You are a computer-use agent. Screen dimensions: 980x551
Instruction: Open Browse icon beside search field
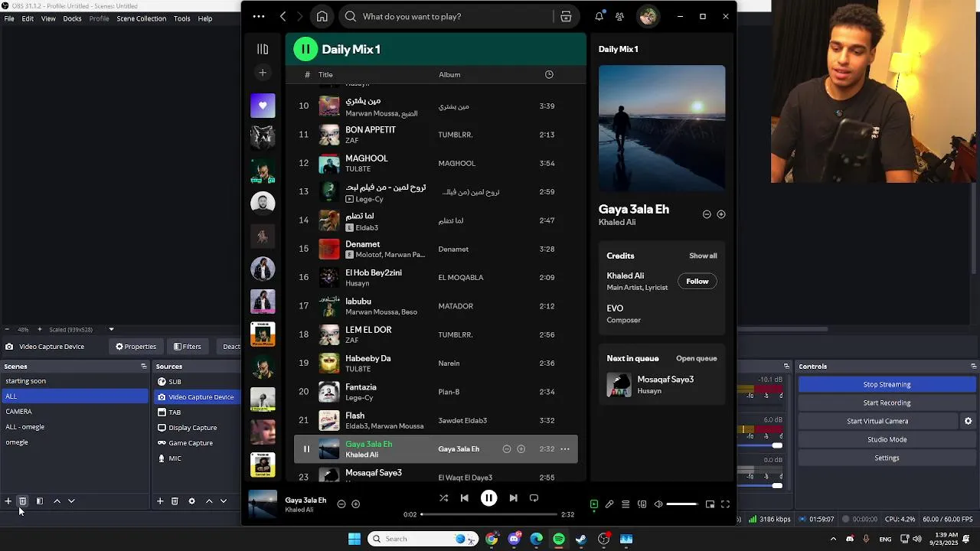click(566, 16)
